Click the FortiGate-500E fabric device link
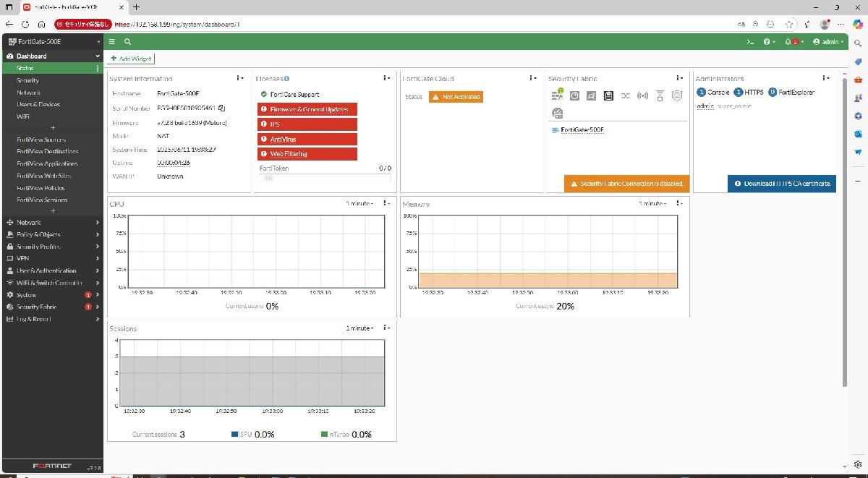This screenshot has width=868, height=478. click(x=582, y=130)
